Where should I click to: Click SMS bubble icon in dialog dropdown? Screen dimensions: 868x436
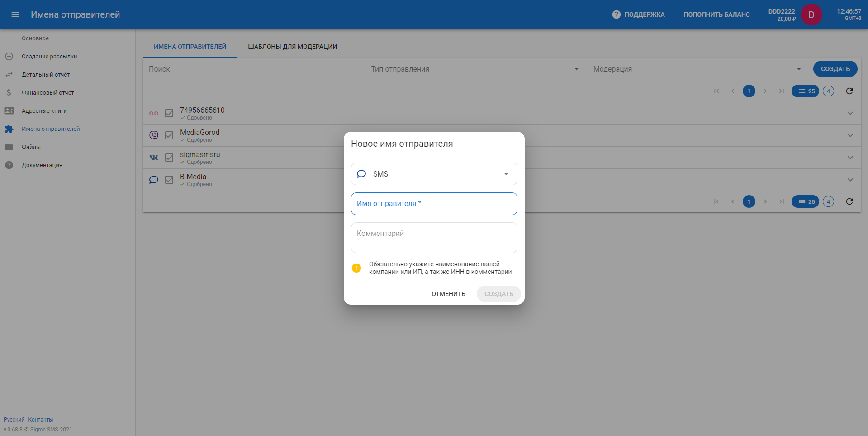pyautogui.click(x=361, y=174)
